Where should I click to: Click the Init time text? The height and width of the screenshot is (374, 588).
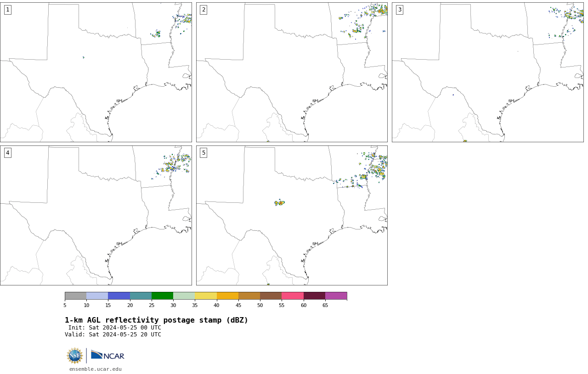(x=115, y=328)
